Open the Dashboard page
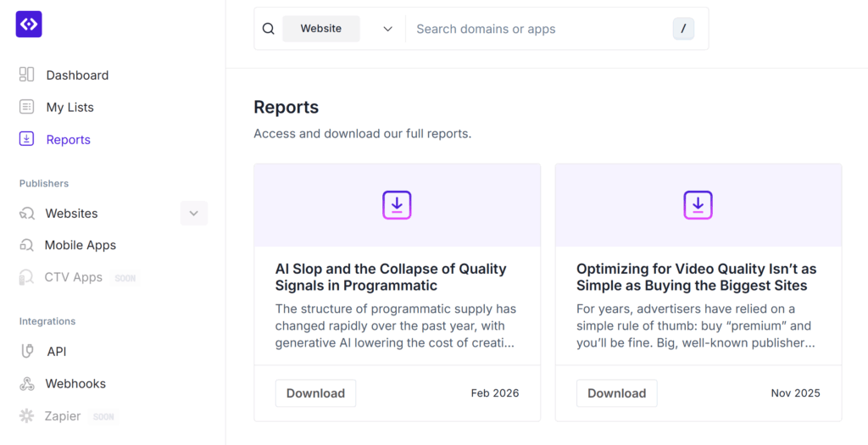868x445 pixels. [x=77, y=75]
